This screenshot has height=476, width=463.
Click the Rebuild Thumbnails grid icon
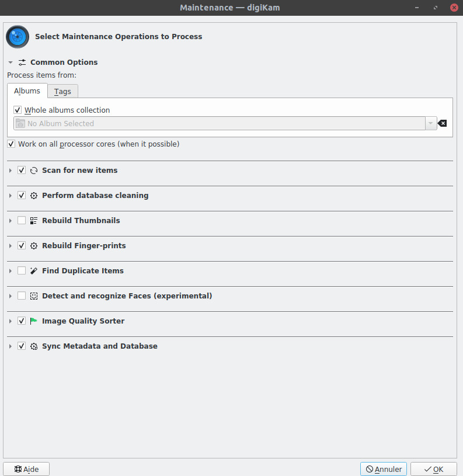[34, 221]
